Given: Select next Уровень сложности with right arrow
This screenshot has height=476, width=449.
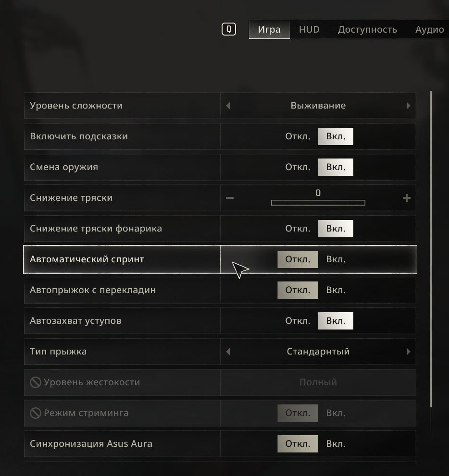Looking at the screenshot, I should coord(408,106).
